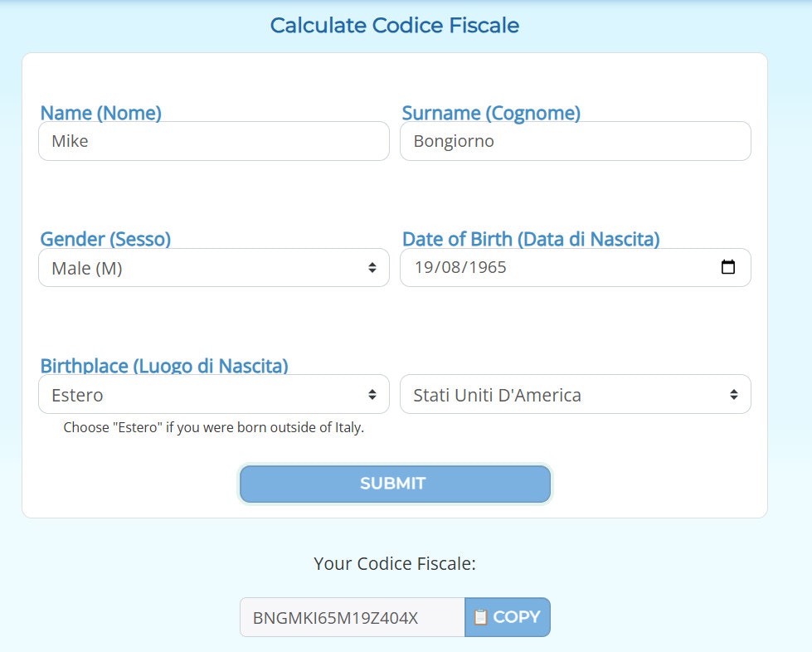812x652 pixels.
Task: Focus the Surname field containing Bongiorno
Action: (576, 141)
